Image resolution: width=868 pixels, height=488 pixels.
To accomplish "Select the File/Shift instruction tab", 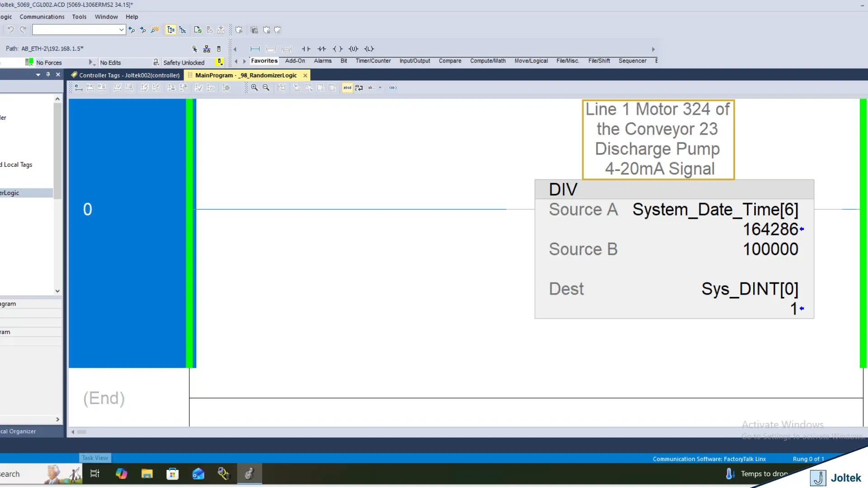I will click(599, 61).
